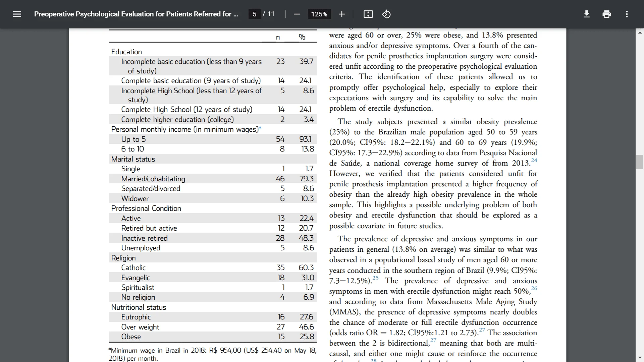Click the count 35 in Catholic row
Screen dimensions: 644x362
pos(280,267)
